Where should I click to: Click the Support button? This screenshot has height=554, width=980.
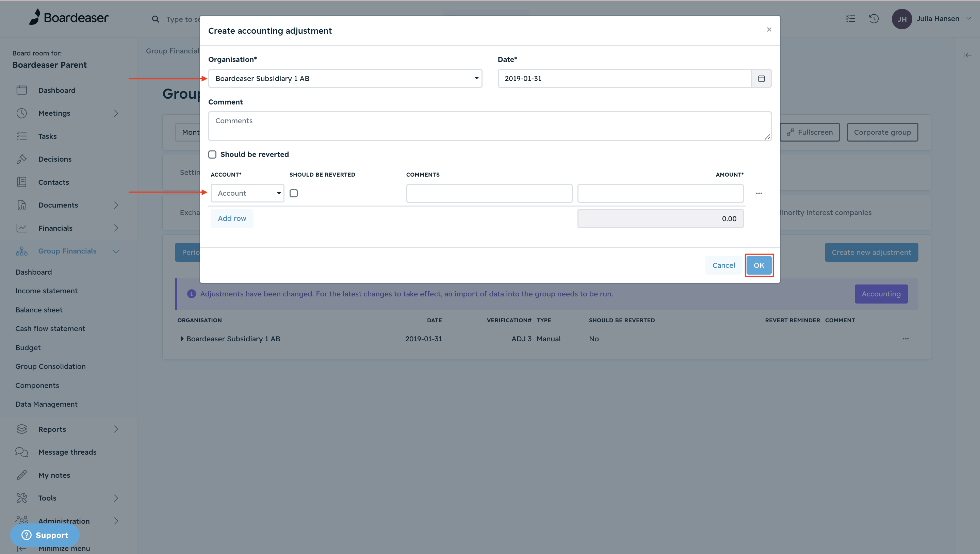tap(45, 535)
